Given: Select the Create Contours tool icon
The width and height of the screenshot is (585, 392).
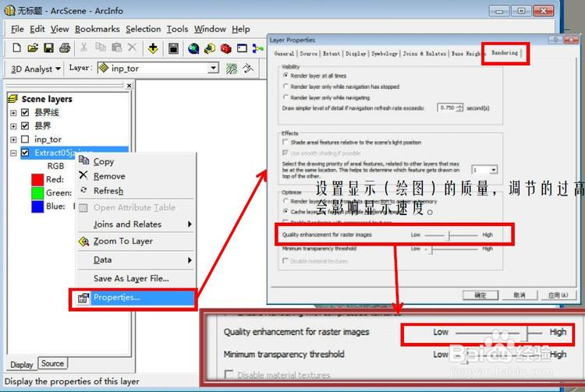Looking at the screenshot, I should pyautogui.click(x=232, y=69).
